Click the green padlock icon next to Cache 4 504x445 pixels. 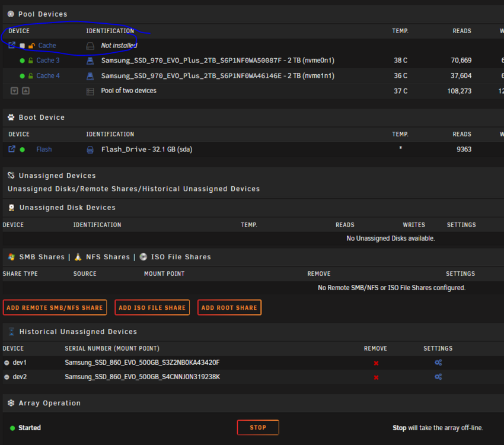pos(30,75)
